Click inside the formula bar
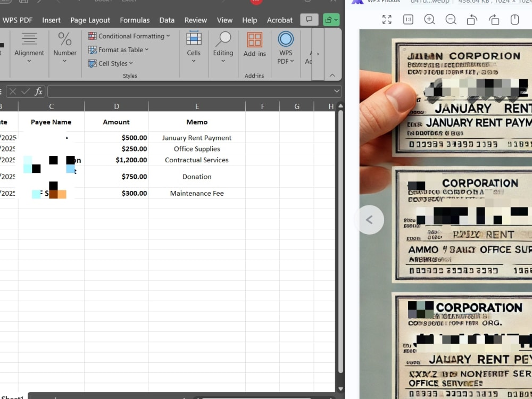Image resolution: width=532 pixels, height=399 pixels. pos(190,92)
